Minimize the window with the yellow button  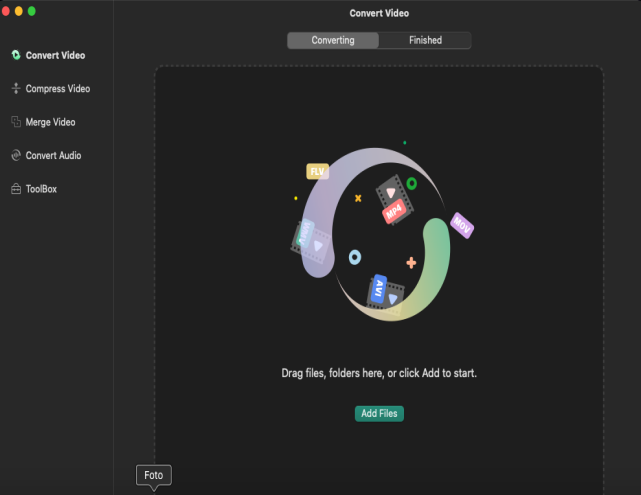18,11
